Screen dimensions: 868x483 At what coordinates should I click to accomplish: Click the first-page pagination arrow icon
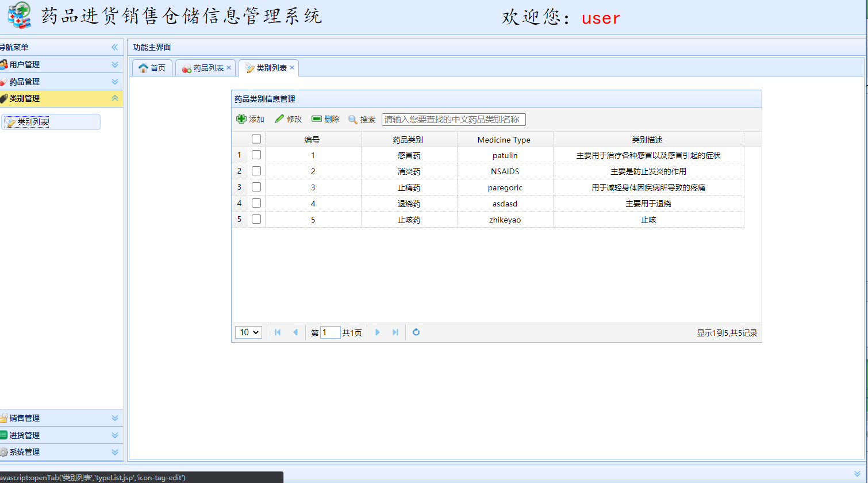(x=277, y=332)
